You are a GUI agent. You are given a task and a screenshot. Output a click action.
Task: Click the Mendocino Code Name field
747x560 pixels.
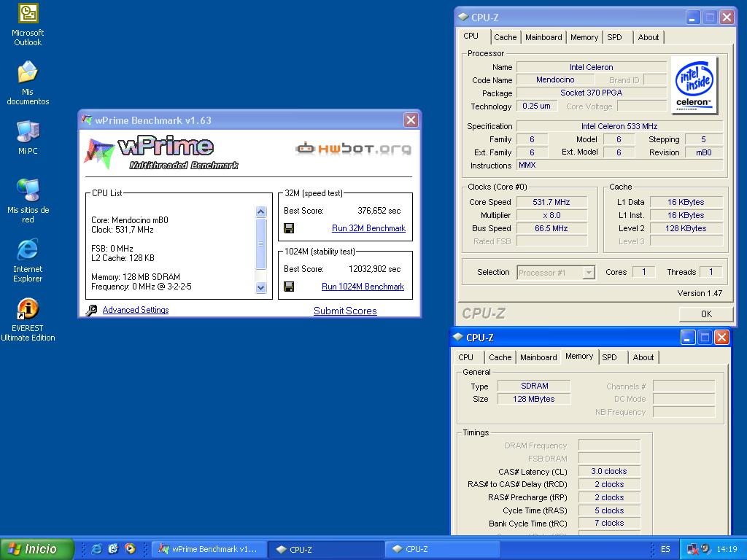(x=555, y=80)
